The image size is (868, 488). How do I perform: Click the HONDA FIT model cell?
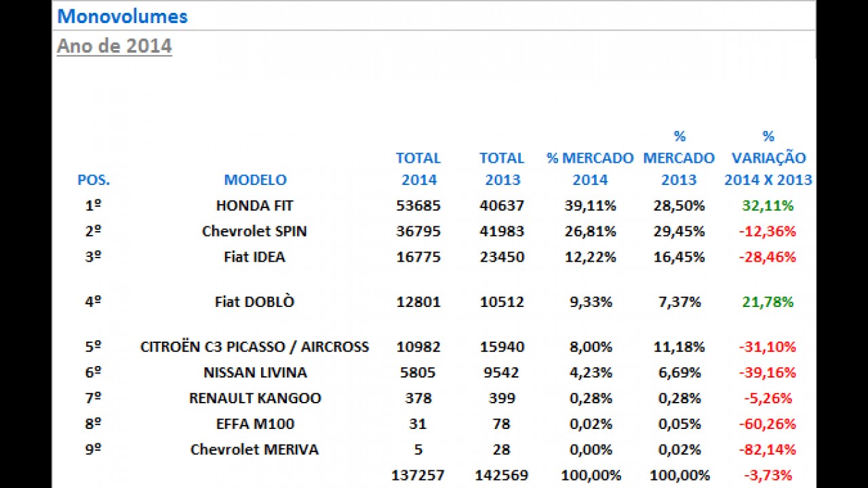255,205
